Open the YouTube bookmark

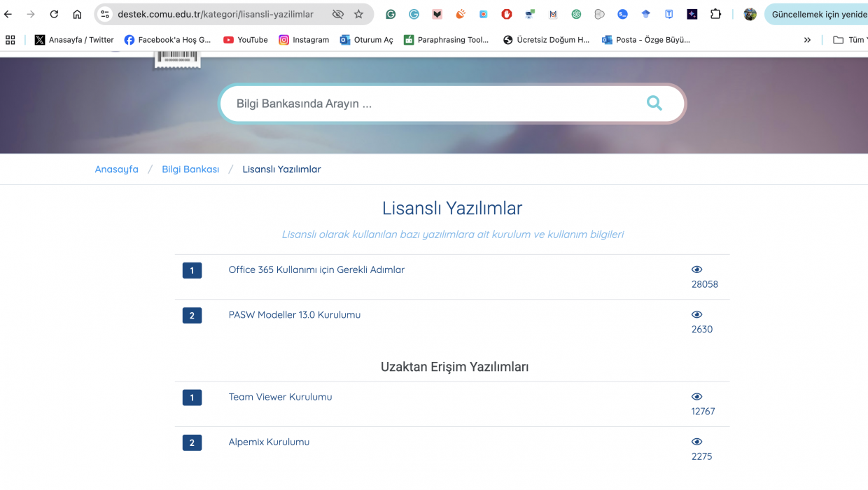(x=246, y=40)
